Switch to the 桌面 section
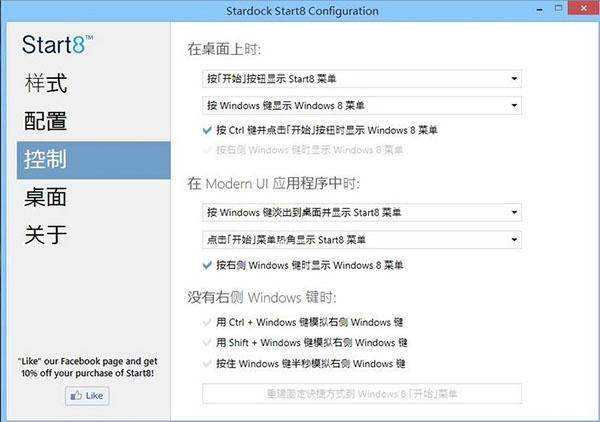The image size is (600, 422). (46, 197)
